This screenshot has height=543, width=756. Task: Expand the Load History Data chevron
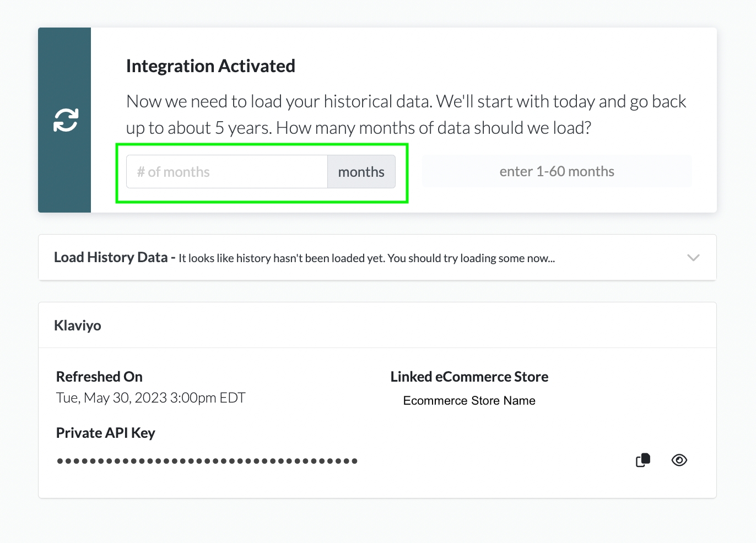tap(693, 258)
